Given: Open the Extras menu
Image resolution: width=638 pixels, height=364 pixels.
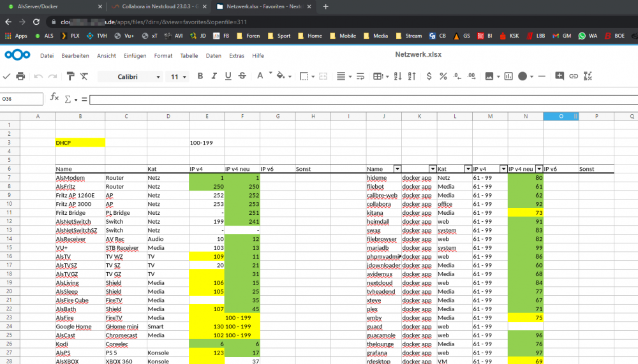Looking at the screenshot, I should tap(237, 55).
